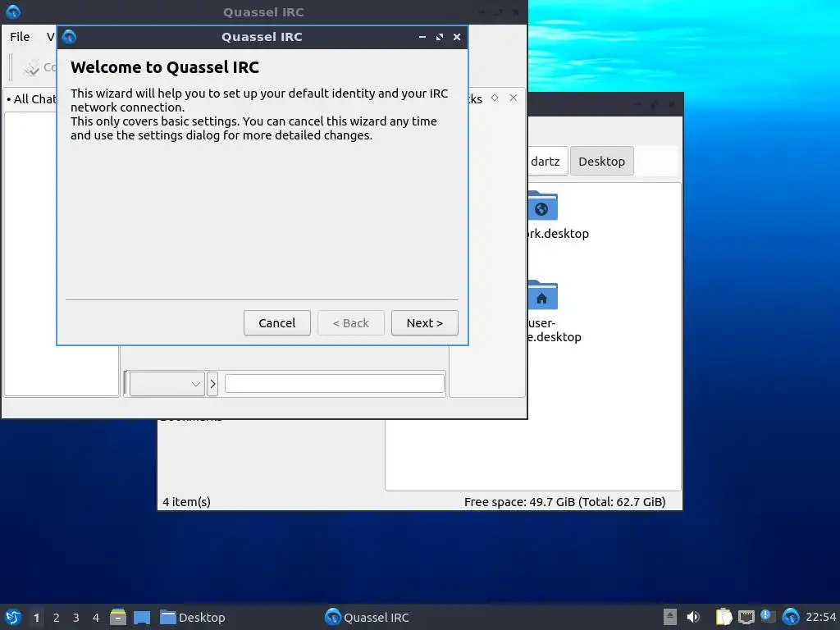Image resolution: width=840 pixels, height=630 pixels.
Task: Float the Nicks dock panel via diamond icon
Action: 495,98
